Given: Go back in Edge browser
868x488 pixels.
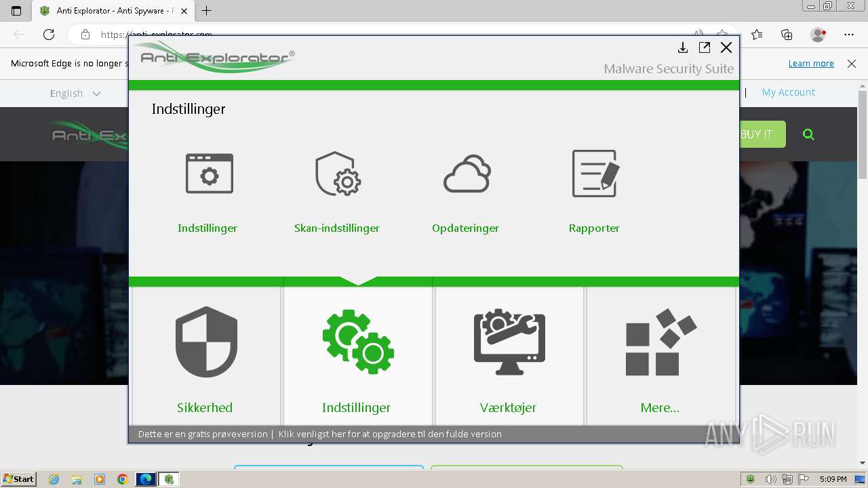Looking at the screenshot, I should click(x=19, y=35).
